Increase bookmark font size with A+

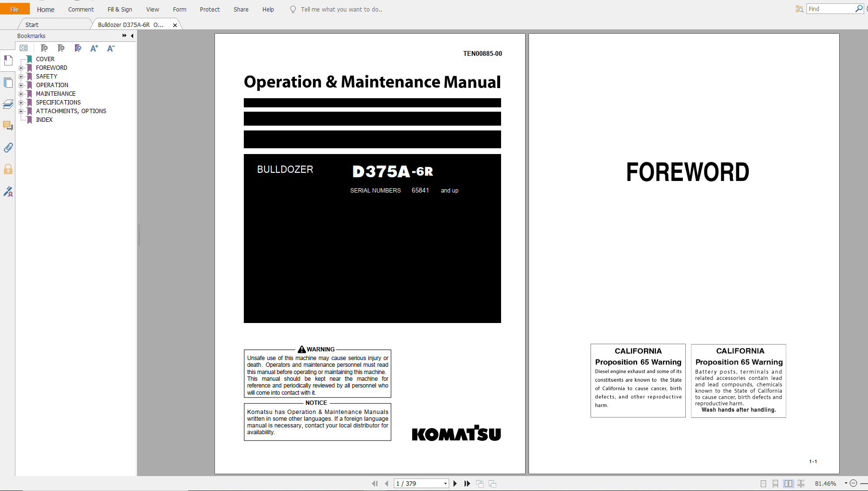coord(94,48)
